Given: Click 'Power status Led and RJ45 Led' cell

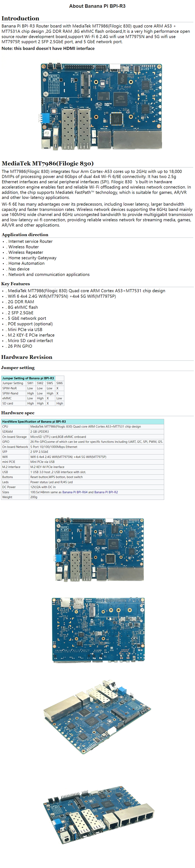Looking at the screenshot, I should (x=97, y=482).
